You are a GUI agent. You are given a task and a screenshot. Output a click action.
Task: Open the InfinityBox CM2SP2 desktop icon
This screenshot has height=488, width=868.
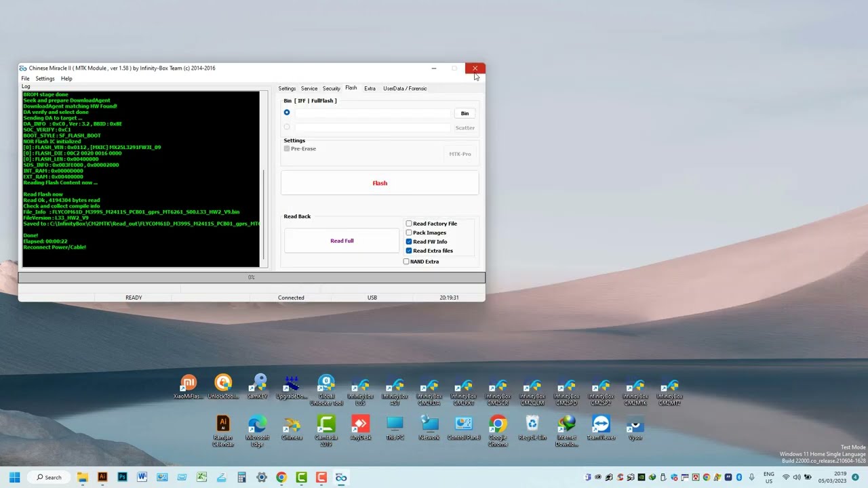click(x=601, y=390)
